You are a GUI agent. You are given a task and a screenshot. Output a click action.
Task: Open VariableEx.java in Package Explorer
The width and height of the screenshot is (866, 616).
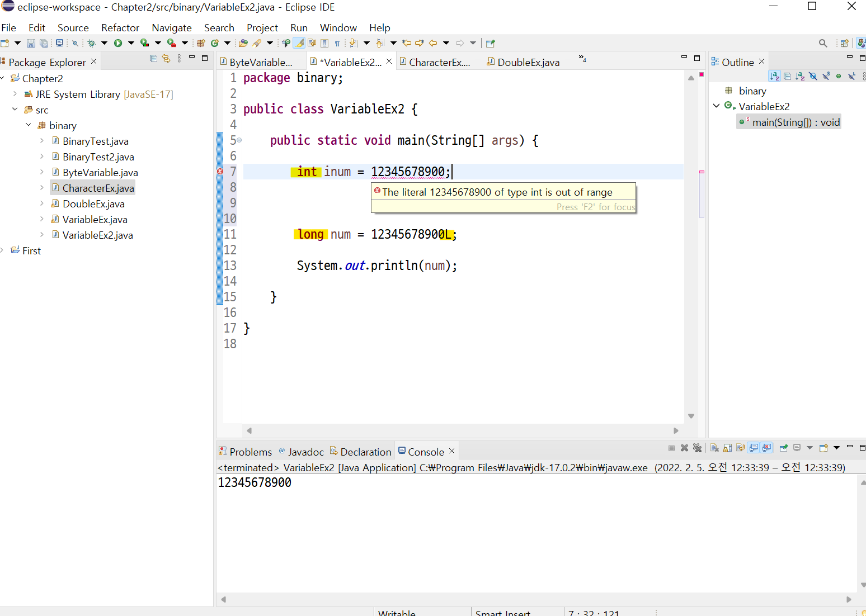coord(95,219)
